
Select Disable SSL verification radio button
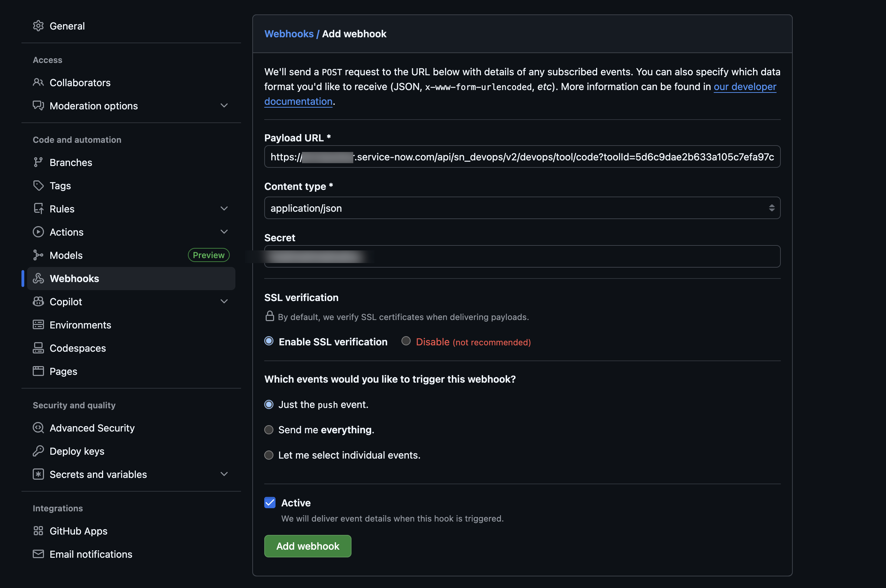[406, 341]
